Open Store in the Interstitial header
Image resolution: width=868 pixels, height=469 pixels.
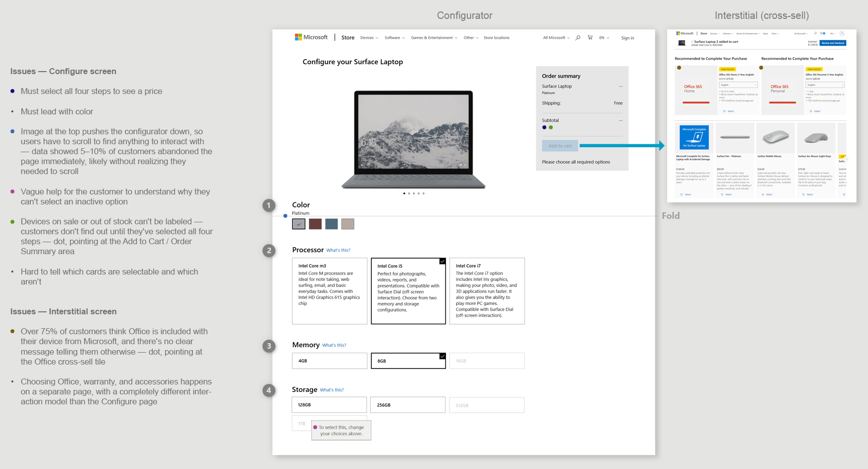(703, 34)
